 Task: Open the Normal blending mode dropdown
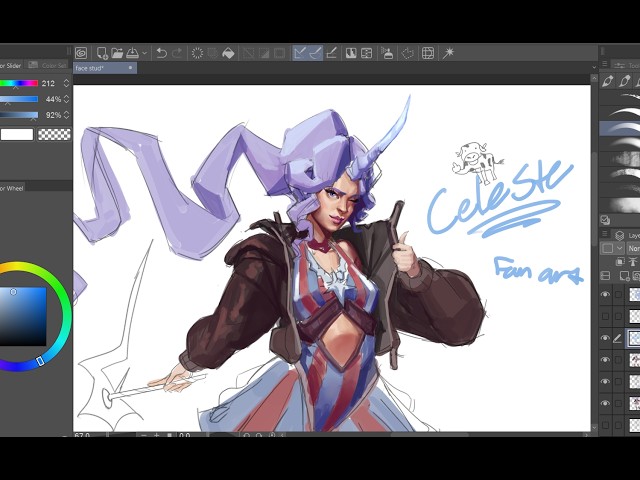pos(633,248)
